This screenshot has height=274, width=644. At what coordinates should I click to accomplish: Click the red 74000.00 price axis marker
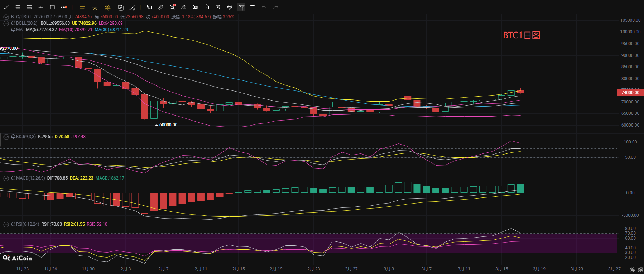[630, 93]
